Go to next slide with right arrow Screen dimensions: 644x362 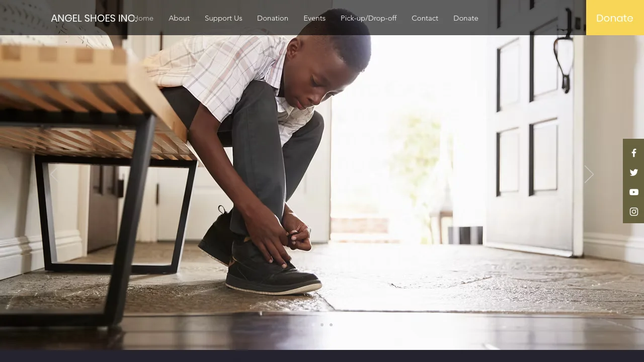(x=589, y=174)
